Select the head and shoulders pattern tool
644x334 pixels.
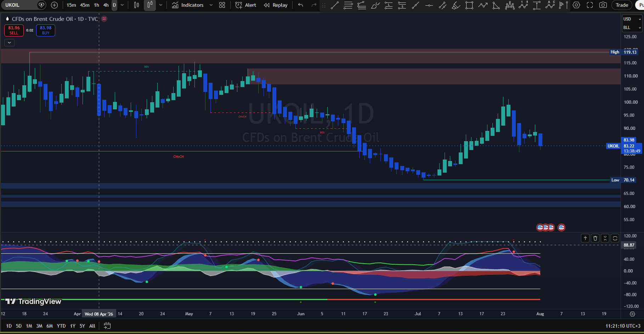510,5
